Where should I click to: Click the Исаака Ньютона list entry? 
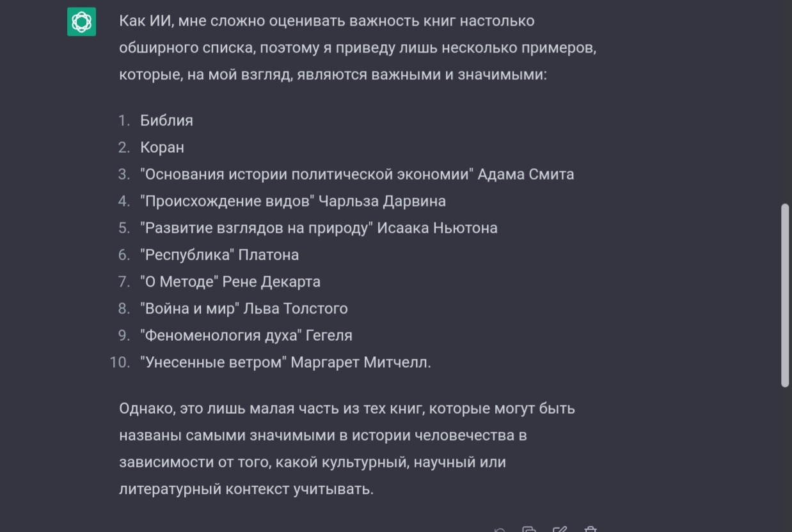(x=319, y=228)
